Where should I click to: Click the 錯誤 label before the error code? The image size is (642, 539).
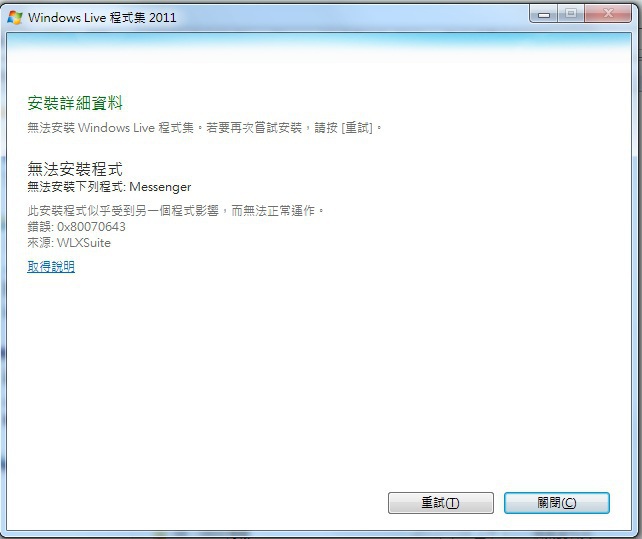tap(39, 226)
